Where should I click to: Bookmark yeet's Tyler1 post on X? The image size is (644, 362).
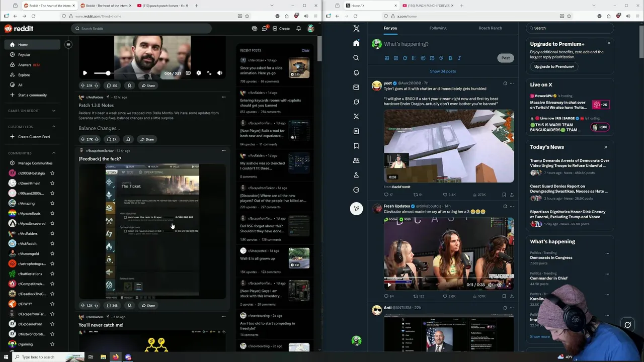pos(504,195)
